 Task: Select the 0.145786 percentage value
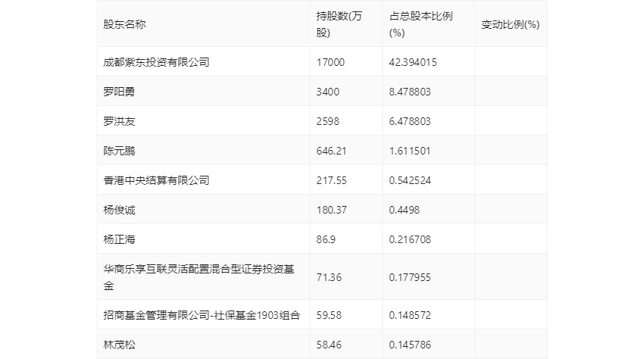pos(410,345)
